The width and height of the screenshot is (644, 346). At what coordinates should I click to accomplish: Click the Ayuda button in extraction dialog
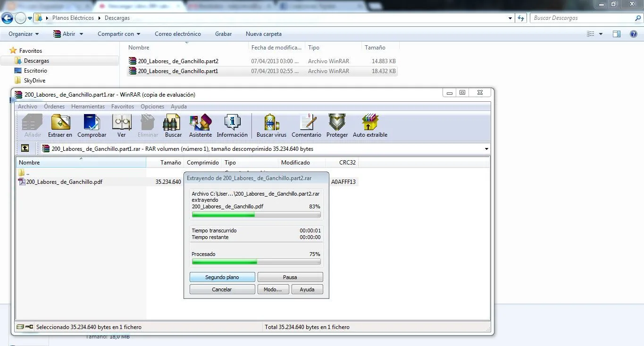[x=307, y=289]
